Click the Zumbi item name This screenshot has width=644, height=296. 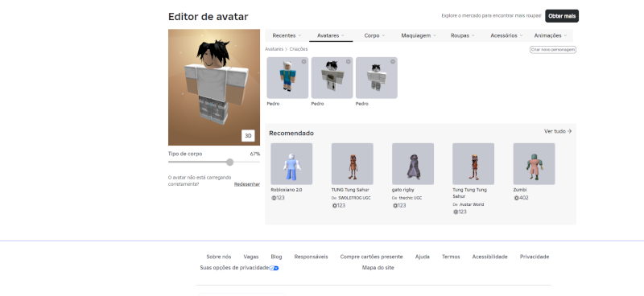[x=519, y=190]
